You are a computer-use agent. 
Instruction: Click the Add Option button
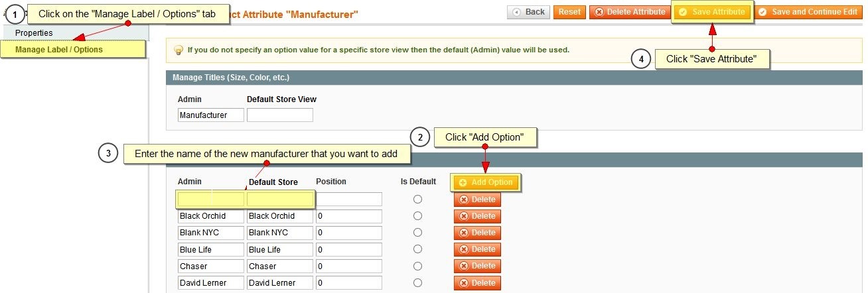(x=485, y=182)
